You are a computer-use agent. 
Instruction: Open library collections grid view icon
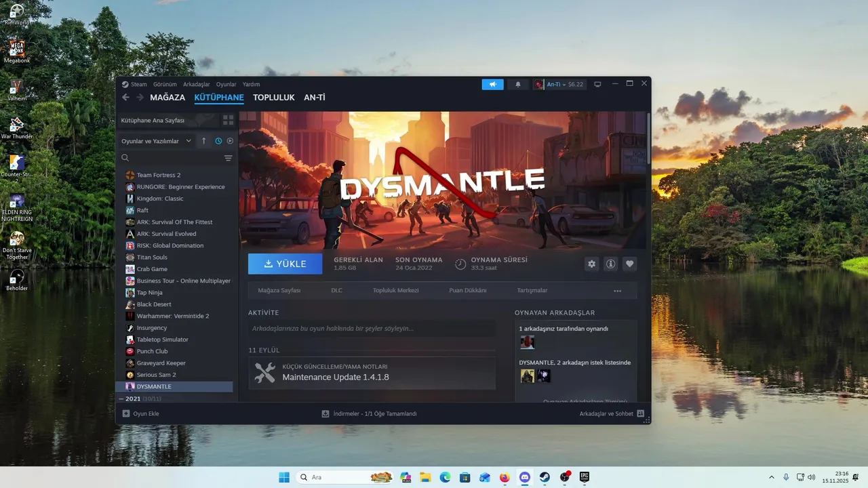228,120
